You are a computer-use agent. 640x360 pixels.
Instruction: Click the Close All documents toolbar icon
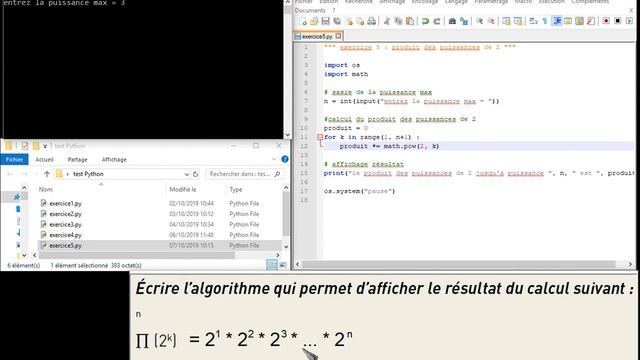tap(360, 21)
